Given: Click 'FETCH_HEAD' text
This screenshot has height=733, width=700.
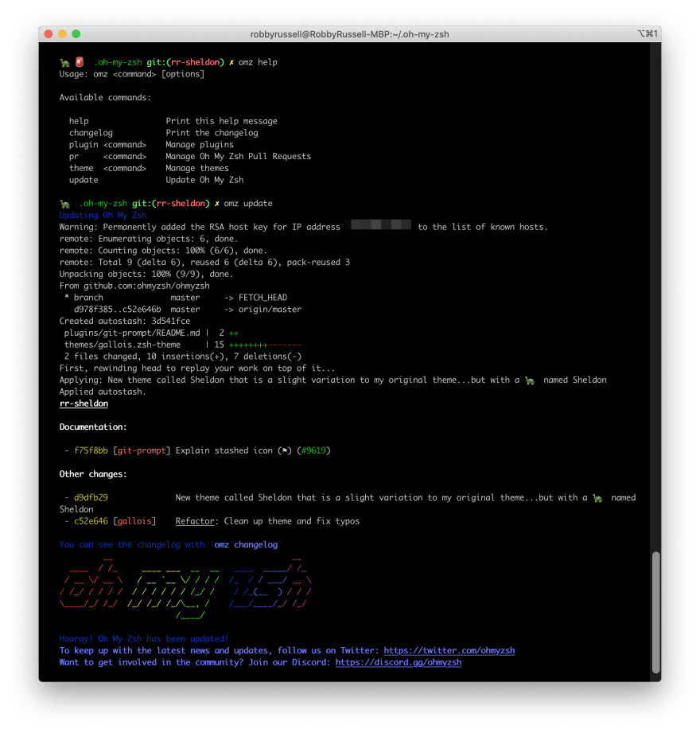Looking at the screenshot, I should 263,298.
